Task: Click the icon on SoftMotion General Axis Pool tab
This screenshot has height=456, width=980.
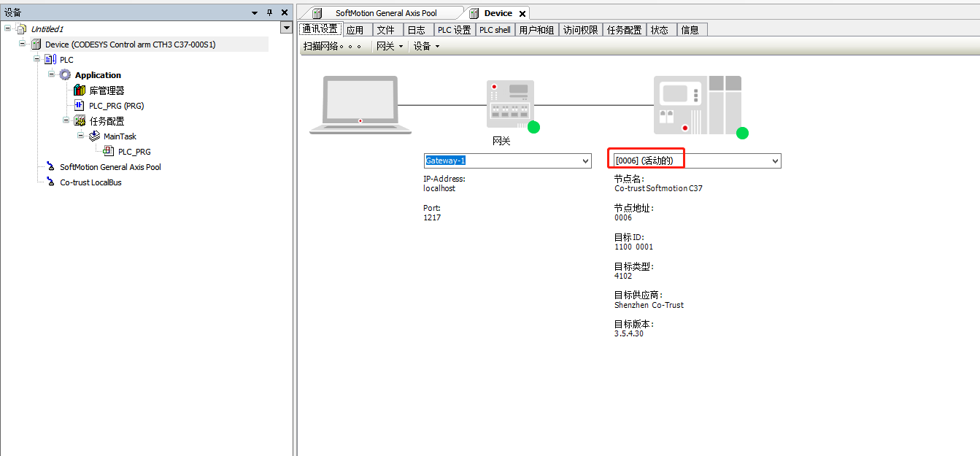Action: pyautogui.click(x=317, y=13)
